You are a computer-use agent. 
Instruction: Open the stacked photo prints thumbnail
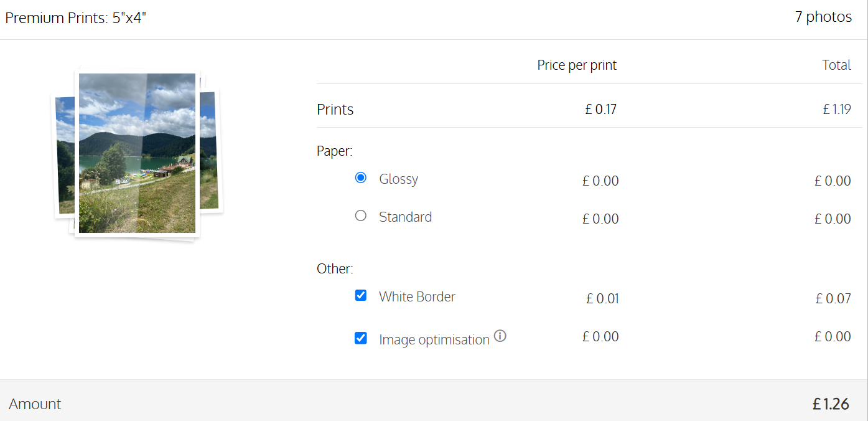click(137, 154)
